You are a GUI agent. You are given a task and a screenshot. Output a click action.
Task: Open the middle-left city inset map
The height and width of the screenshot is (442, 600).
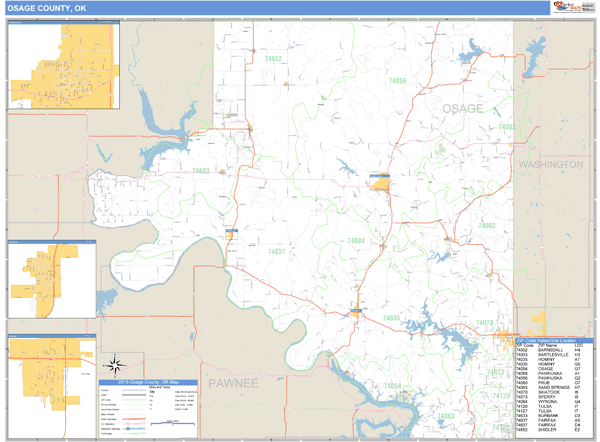pyautogui.click(x=51, y=279)
